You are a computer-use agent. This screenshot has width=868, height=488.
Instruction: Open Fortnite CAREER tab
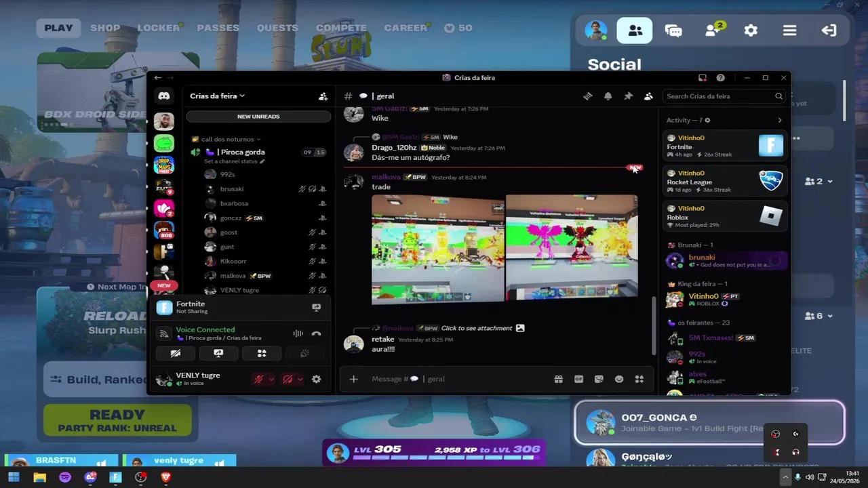click(x=406, y=28)
